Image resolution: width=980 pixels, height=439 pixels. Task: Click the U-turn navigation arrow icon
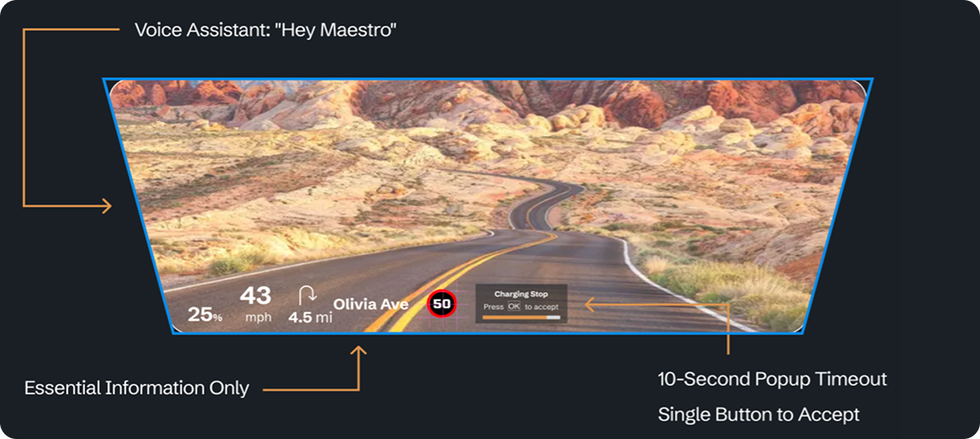click(x=307, y=295)
